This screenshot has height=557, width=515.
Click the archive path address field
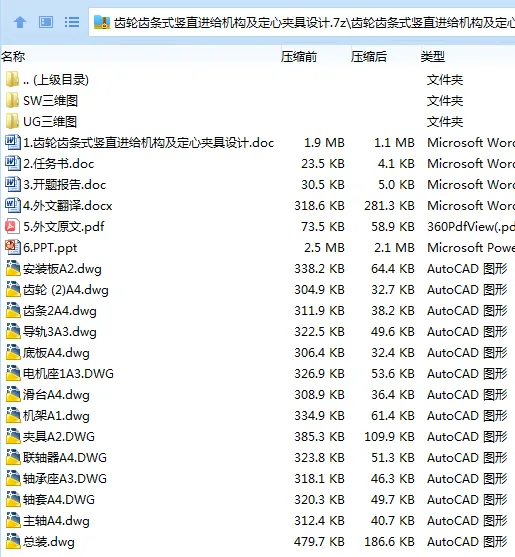302,22
